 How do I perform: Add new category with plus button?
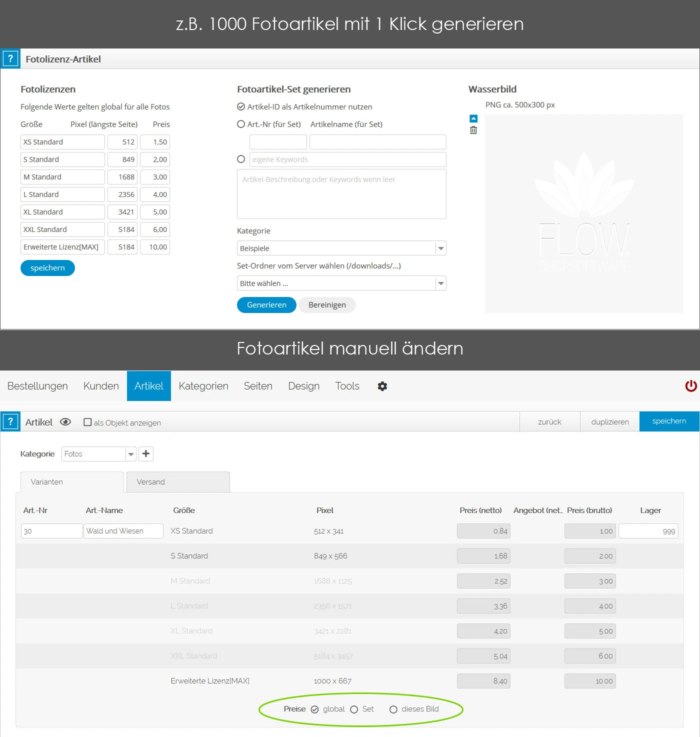point(146,453)
